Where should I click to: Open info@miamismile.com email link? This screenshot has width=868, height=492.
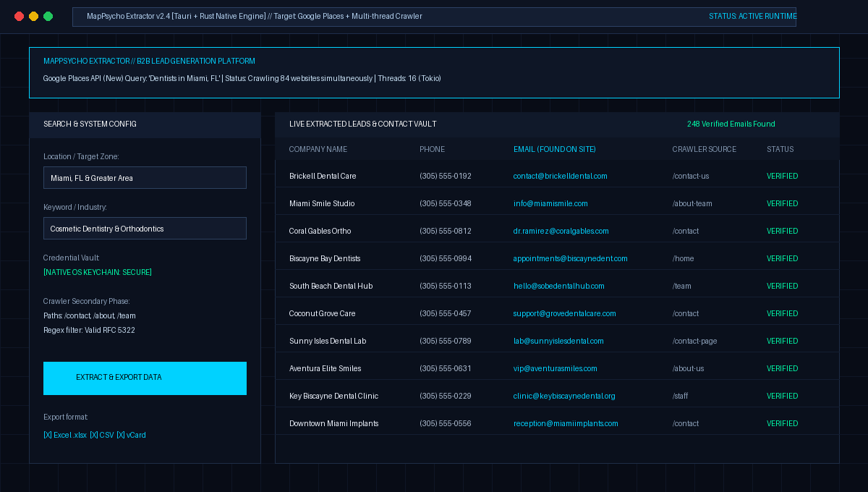pos(550,204)
